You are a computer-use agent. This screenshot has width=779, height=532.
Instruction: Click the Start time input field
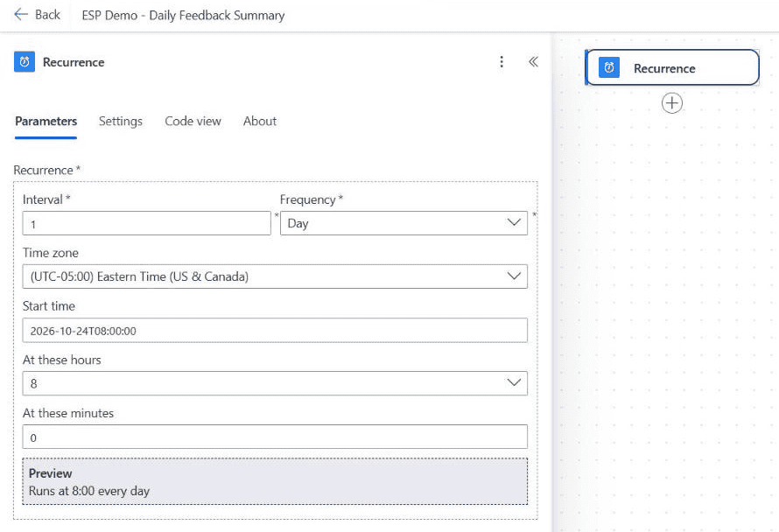click(275, 331)
